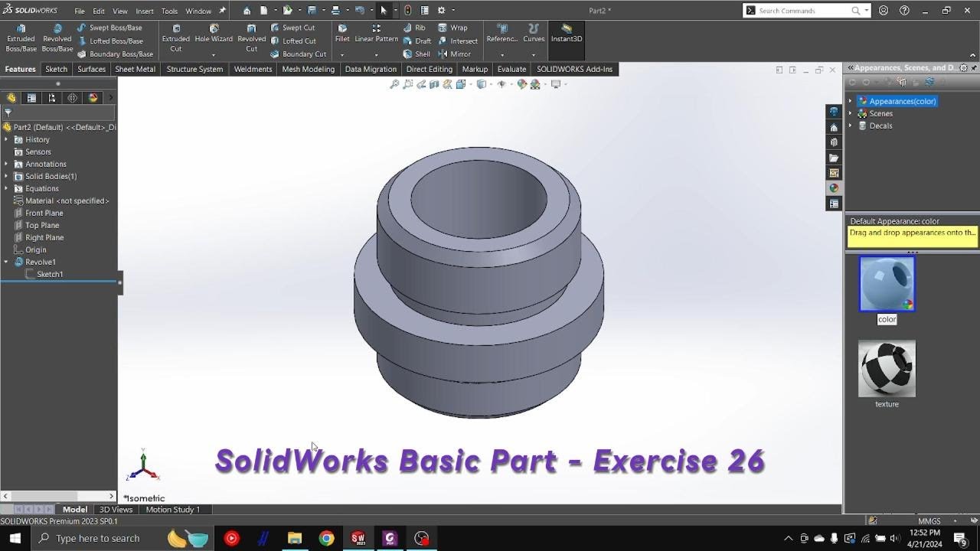
Task: Open the DimXpertManager tab icon
Action: [x=73, y=98]
